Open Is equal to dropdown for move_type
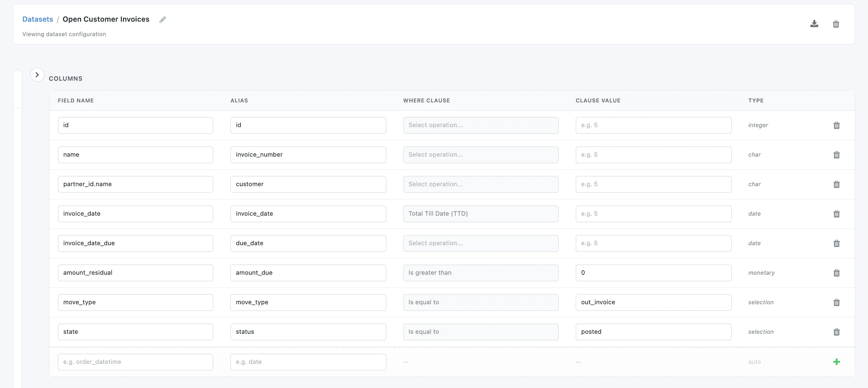The height and width of the screenshot is (388, 868). point(480,302)
